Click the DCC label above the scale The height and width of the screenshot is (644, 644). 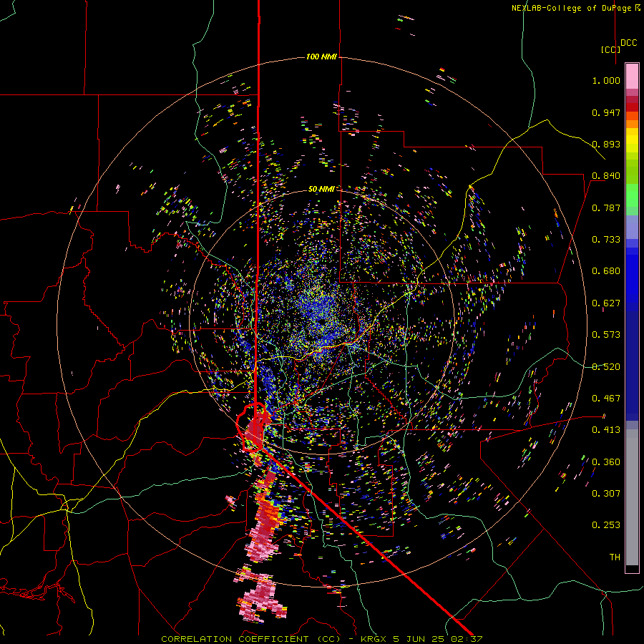click(x=629, y=43)
